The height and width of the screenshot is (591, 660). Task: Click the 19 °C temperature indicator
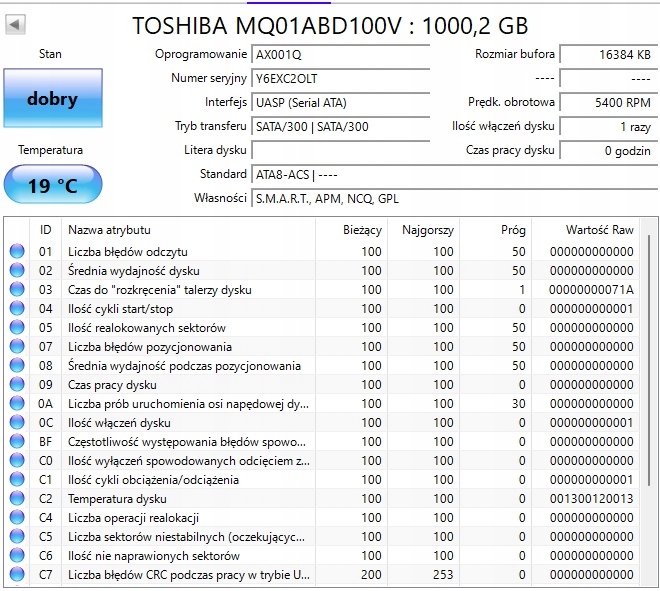(52, 186)
